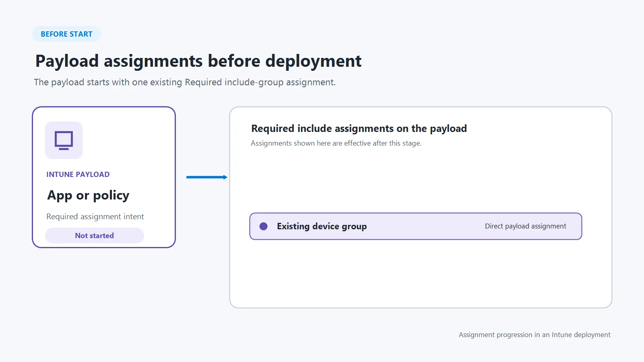Select the Existing device group row
Image resolution: width=644 pixels, height=362 pixels.
[416, 226]
